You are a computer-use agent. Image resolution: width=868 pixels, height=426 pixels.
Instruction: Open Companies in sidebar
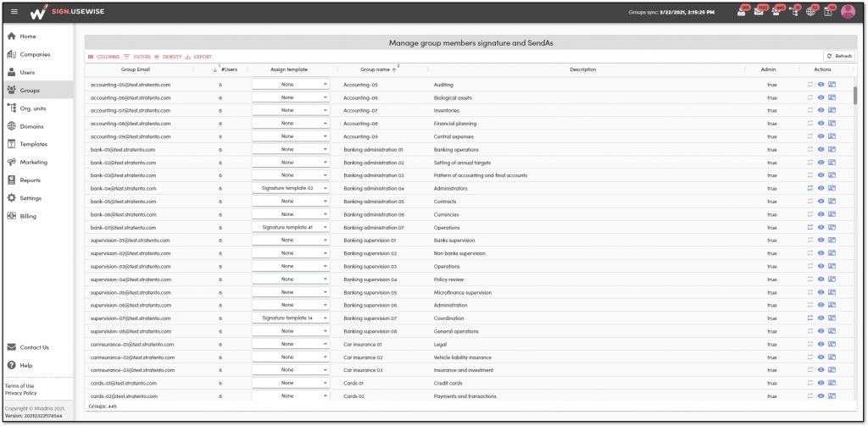coord(37,54)
